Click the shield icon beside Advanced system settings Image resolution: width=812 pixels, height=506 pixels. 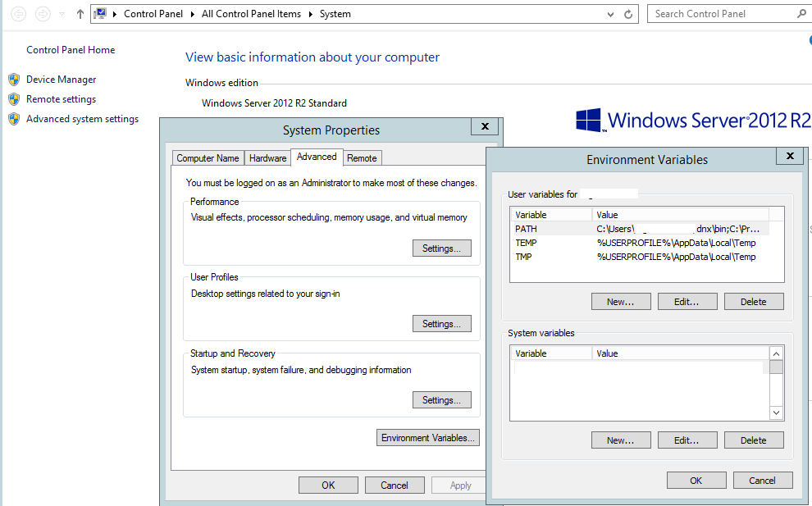coord(14,119)
